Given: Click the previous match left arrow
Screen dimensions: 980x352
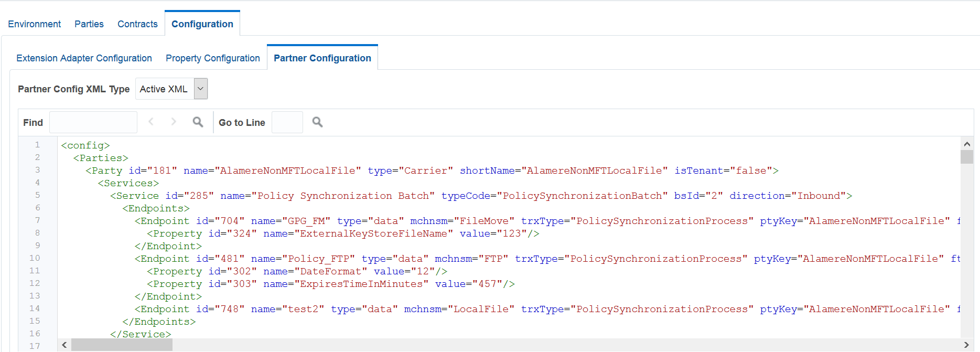Looking at the screenshot, I should [x=151, y=122].
